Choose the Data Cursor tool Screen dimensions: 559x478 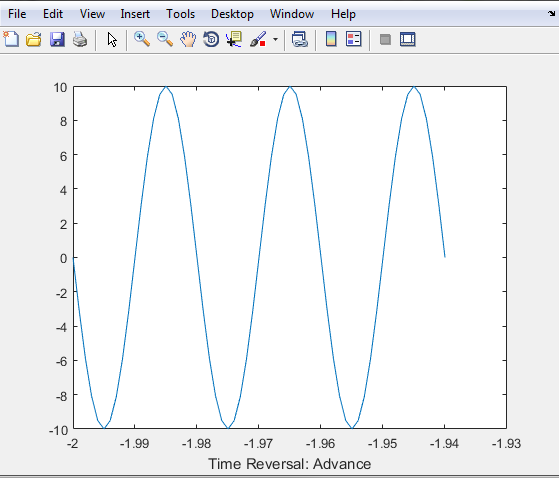tap(234, 39)
